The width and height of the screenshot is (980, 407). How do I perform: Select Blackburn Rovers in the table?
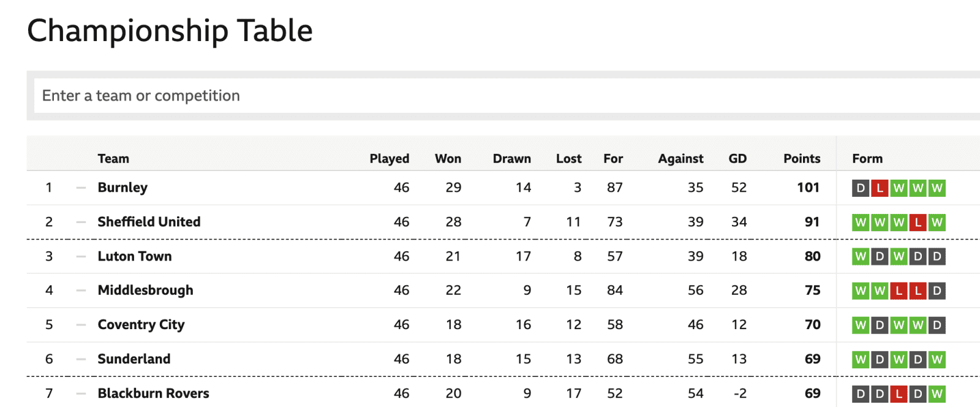pyautogui.click(x=153, y=394)
